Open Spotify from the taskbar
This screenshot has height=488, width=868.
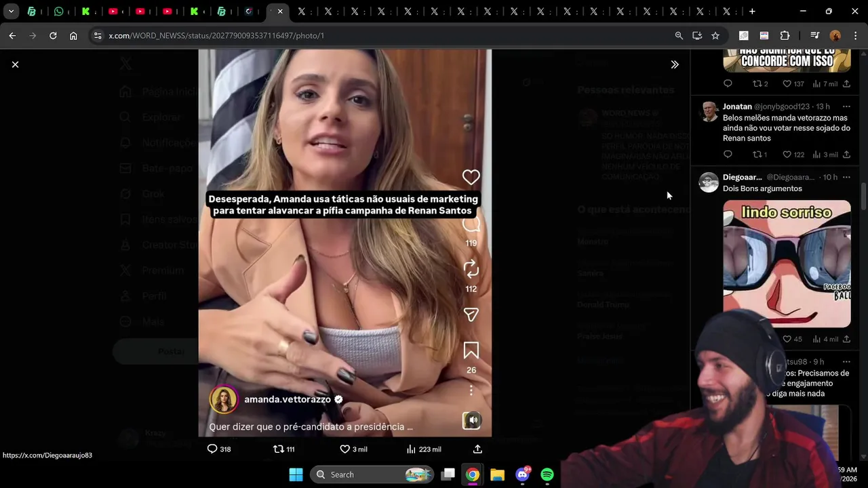coord(547,474)
